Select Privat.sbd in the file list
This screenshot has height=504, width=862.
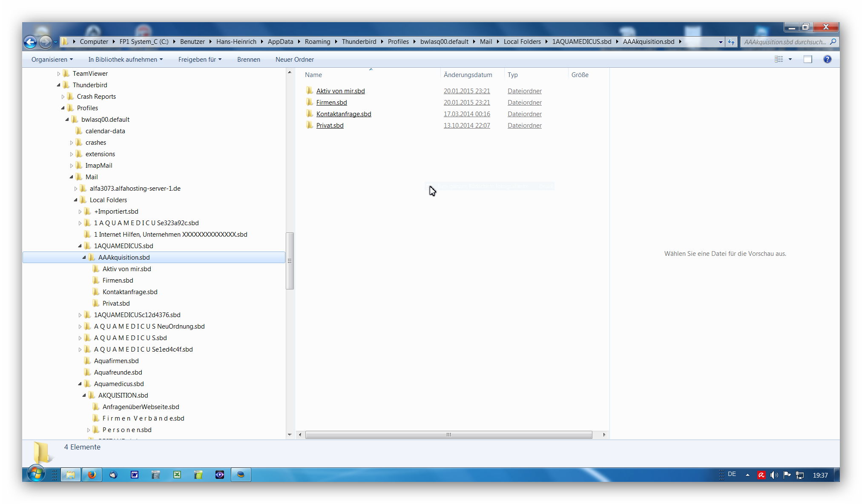click(330, 125)
